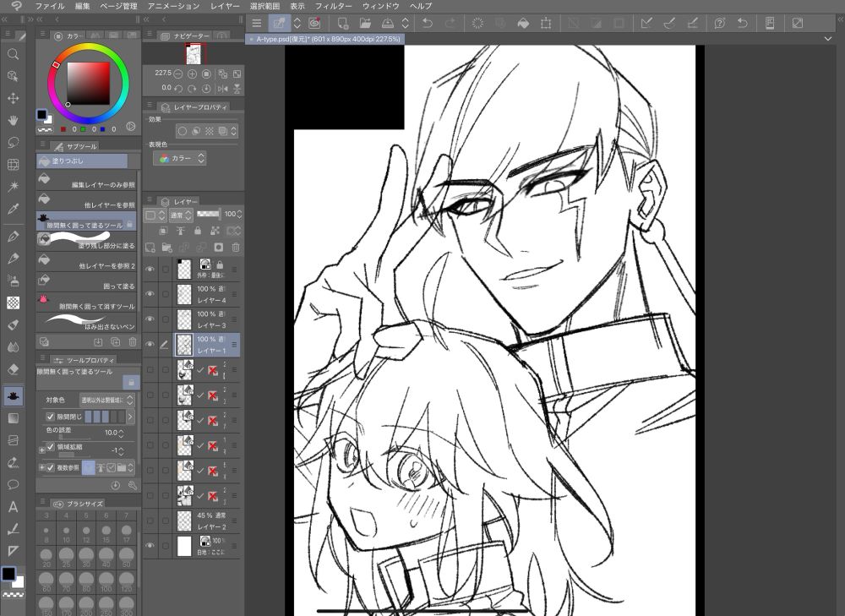
Task: Select the black main color swatch in toolbar
Action: (x=8, y=574)
